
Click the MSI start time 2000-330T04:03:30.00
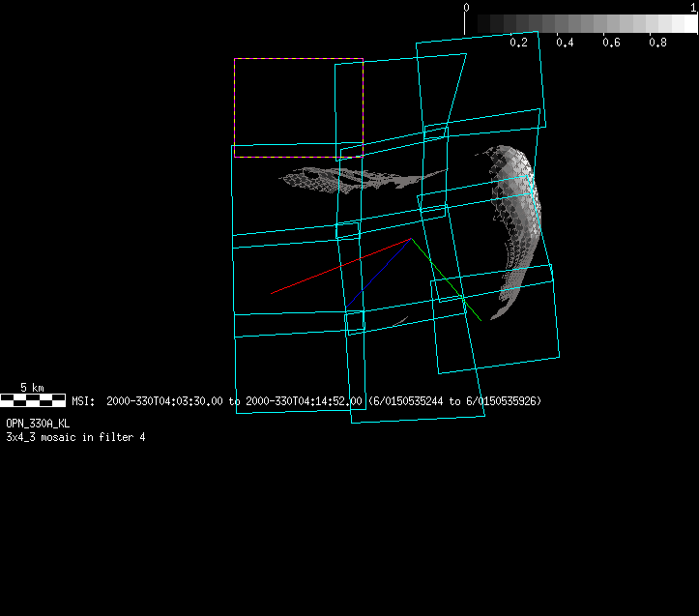(164, 400)
